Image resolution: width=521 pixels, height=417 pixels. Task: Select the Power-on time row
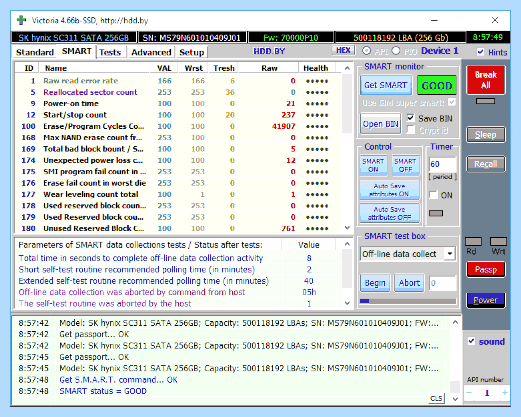coord(178,103)
